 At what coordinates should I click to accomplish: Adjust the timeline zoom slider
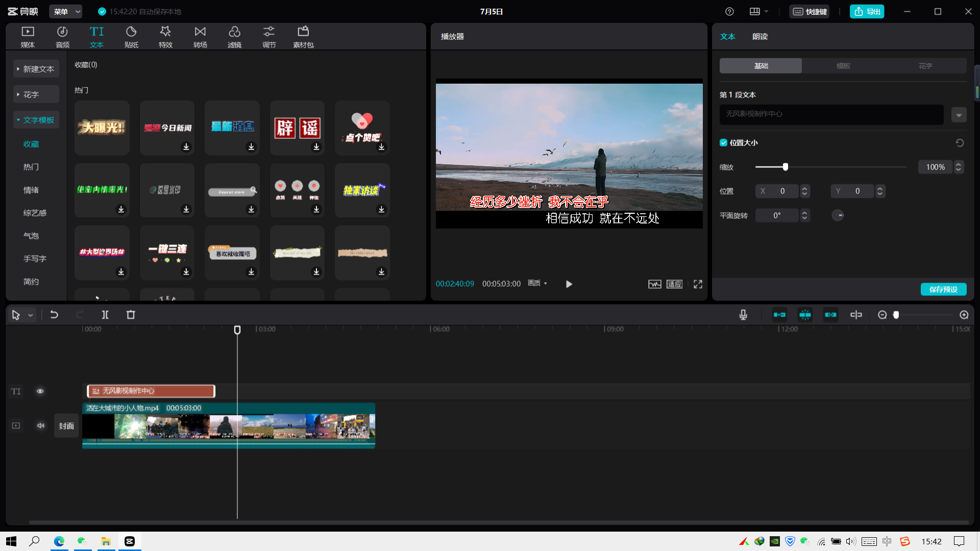coord(896,315)
